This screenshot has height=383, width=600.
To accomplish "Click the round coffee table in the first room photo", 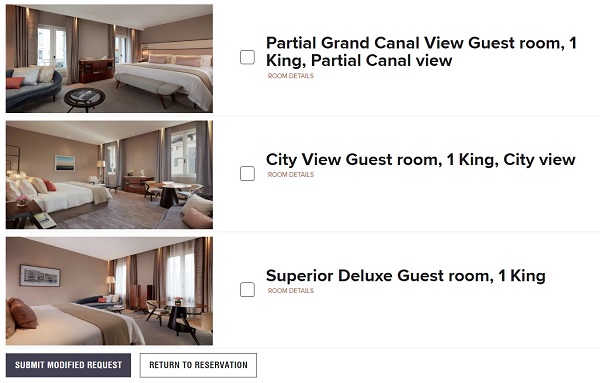I will pos(84,99).
